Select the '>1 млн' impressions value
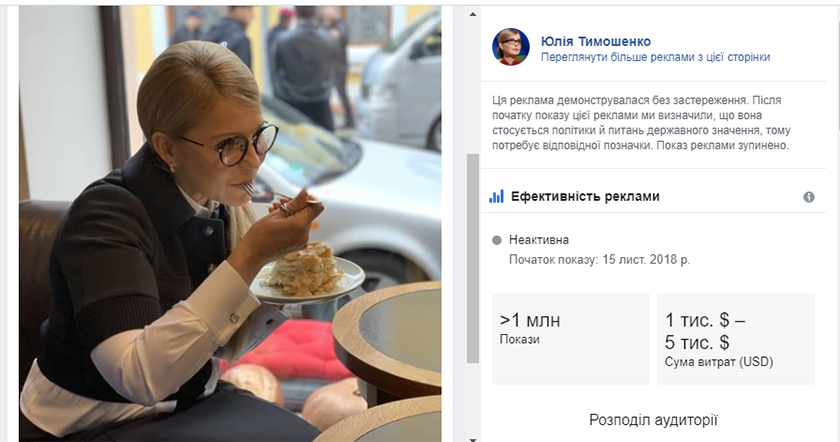Image resolution: width=840 pixels, height=442 pixels. coord(530,320)
